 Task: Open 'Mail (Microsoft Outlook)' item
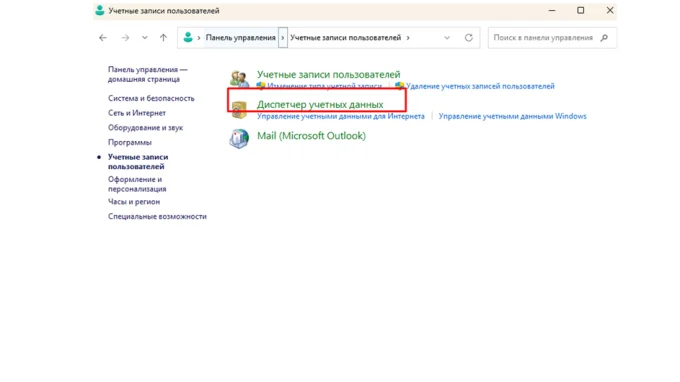(x=311, y=136)
